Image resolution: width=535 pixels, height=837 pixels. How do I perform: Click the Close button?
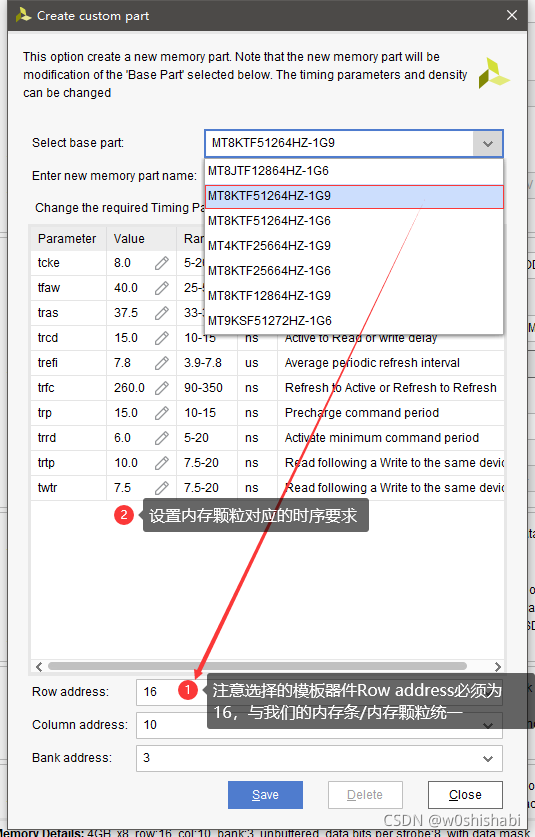click(x=465, y=795)
